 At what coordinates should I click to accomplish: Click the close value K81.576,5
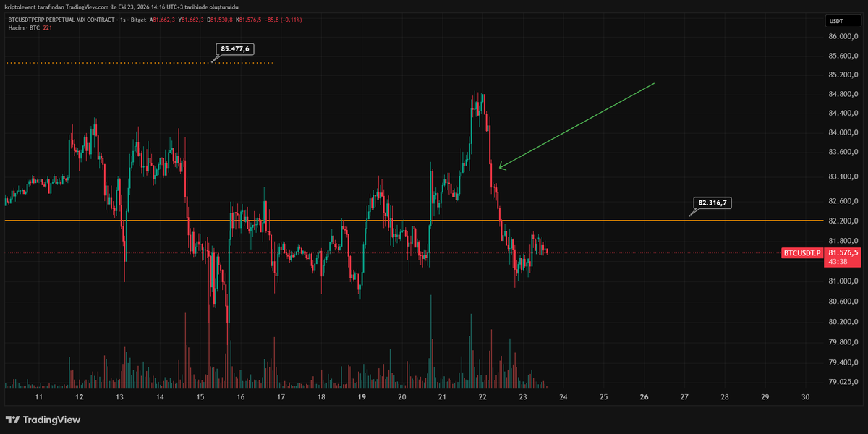pyautogui.click(x=250, y=20)
